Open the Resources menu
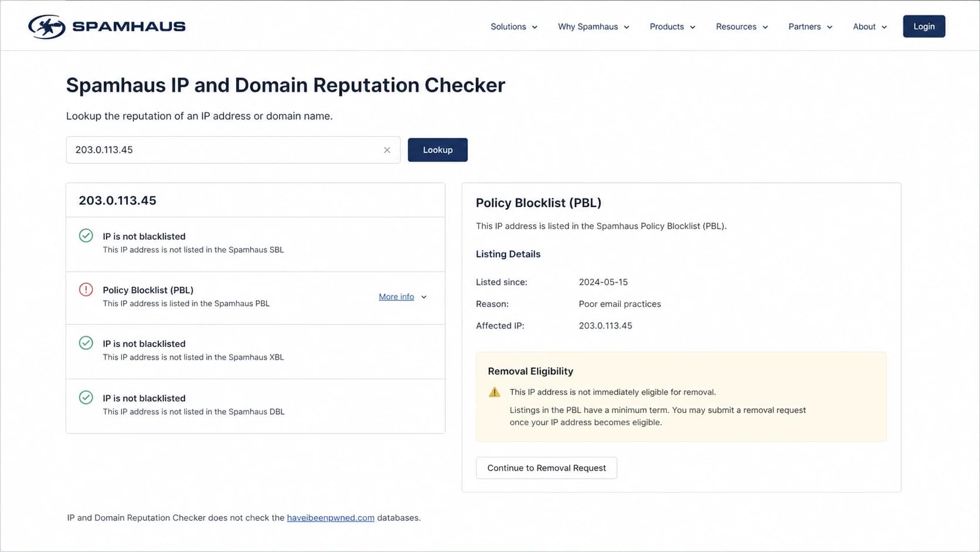The image size is (980, 552). [x=742, y=27]
